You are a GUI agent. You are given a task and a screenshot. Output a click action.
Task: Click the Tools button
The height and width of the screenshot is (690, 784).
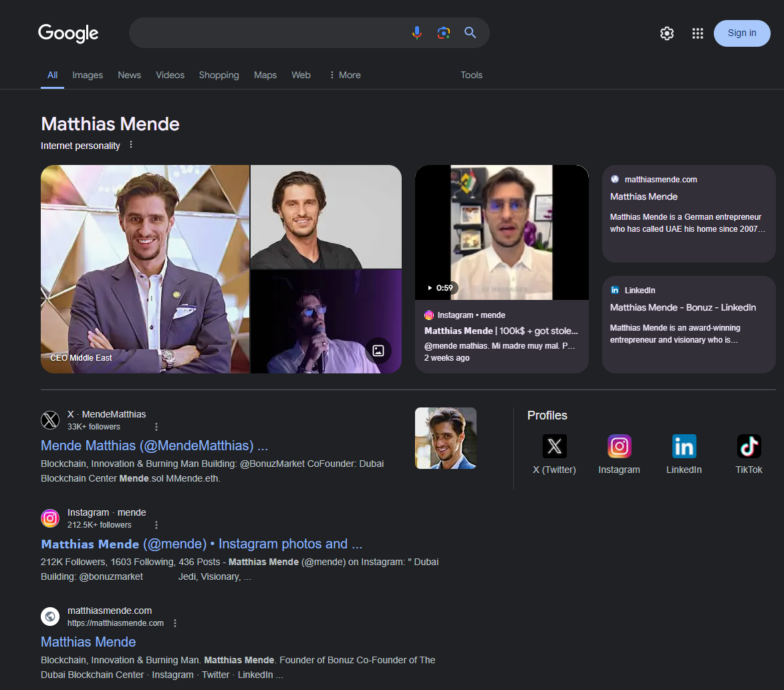[x=471, y=75]
